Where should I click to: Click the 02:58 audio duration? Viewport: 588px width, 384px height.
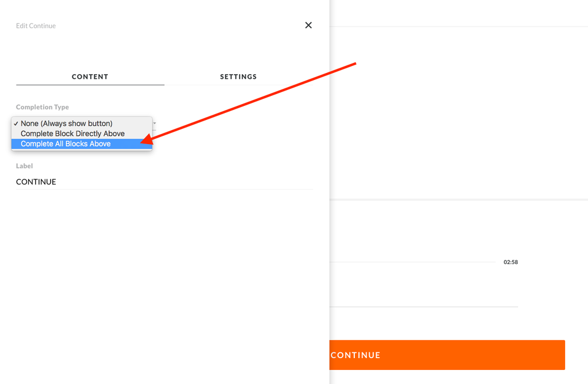[510, 262]
